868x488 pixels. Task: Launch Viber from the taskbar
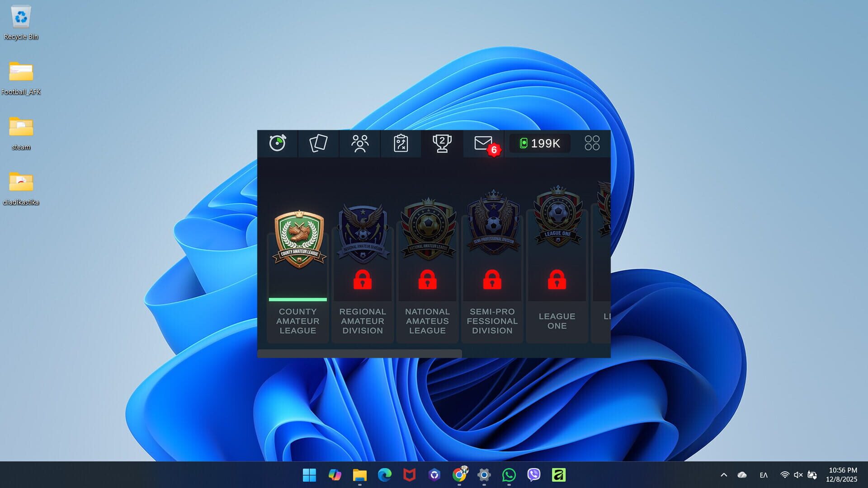tap(533, 475)
